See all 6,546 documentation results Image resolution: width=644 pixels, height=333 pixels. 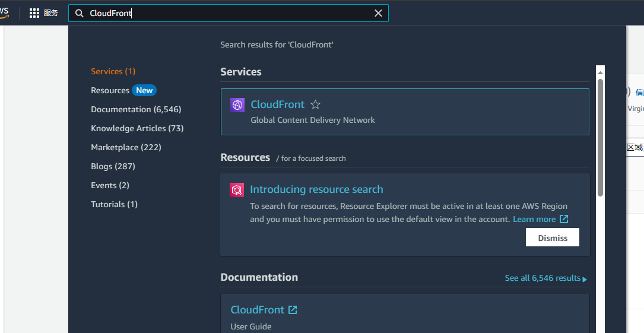(543, 278)
